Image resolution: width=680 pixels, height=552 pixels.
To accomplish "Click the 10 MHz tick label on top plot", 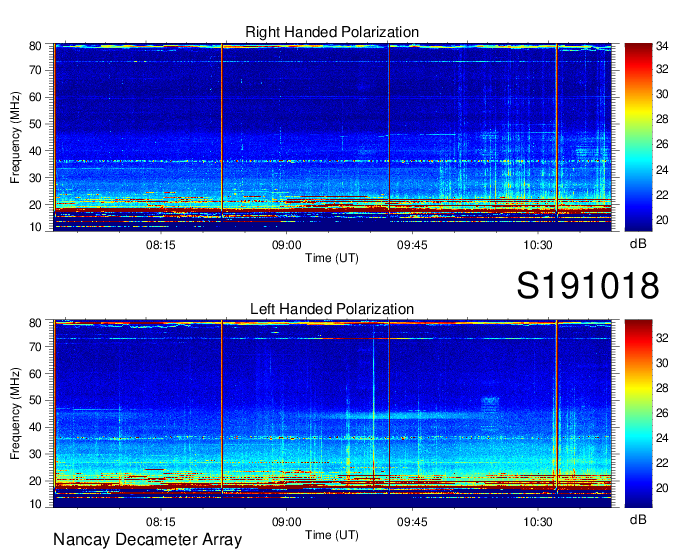I will [x=35, y=227].
